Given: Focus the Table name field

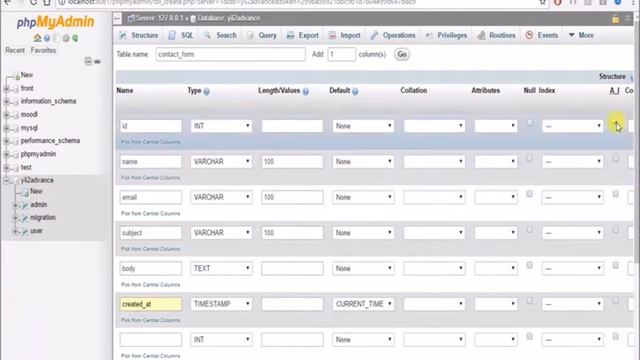Looking at the screenshot, I should point(230,54).
